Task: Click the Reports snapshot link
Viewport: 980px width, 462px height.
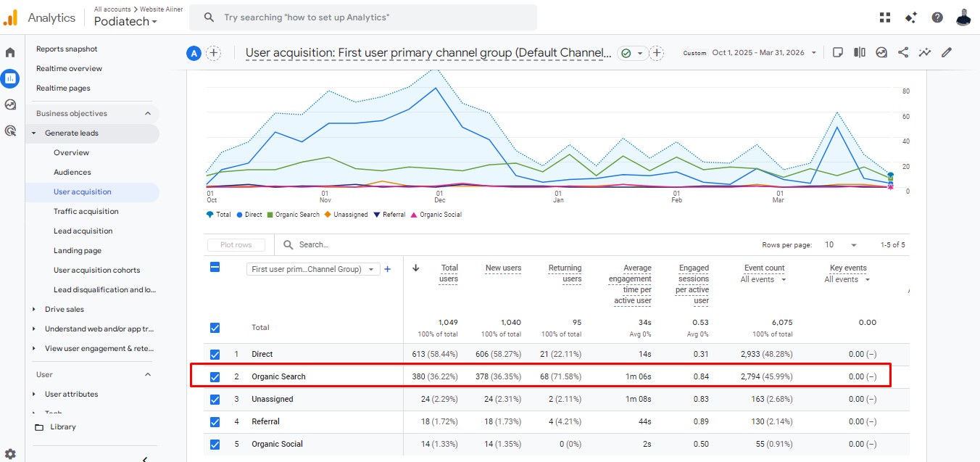Action: click(x=67, y=49)
